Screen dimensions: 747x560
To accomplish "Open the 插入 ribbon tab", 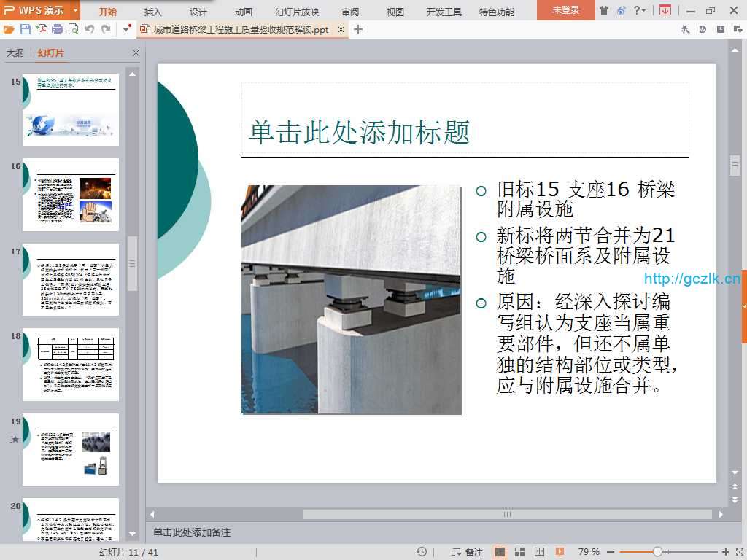I will pos(153,12).
